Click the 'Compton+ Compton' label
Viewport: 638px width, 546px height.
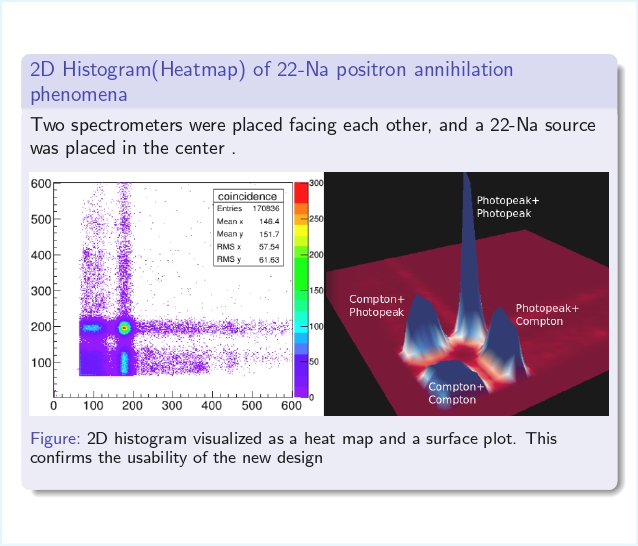point(456,393)
